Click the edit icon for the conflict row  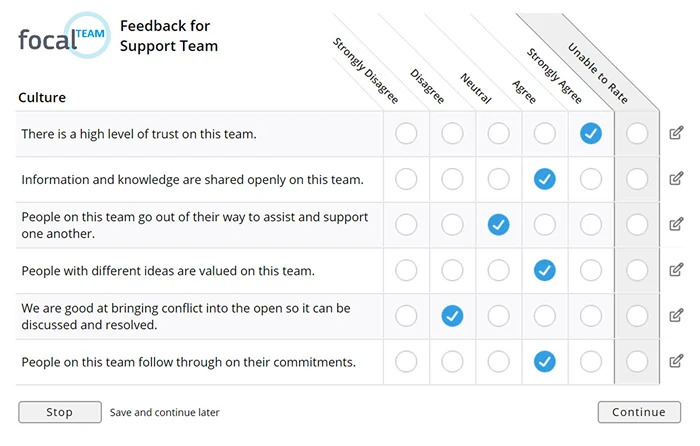(x=677, y=316)
